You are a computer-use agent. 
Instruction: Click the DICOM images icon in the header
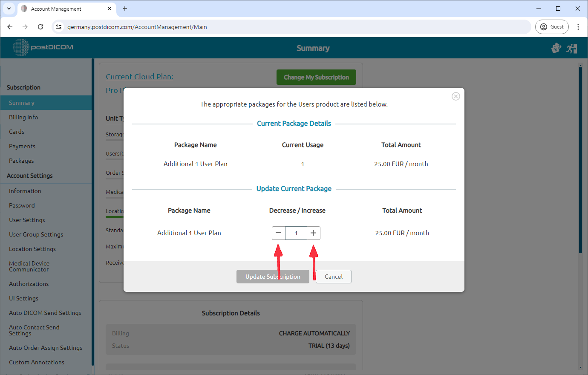coord(556,48)
